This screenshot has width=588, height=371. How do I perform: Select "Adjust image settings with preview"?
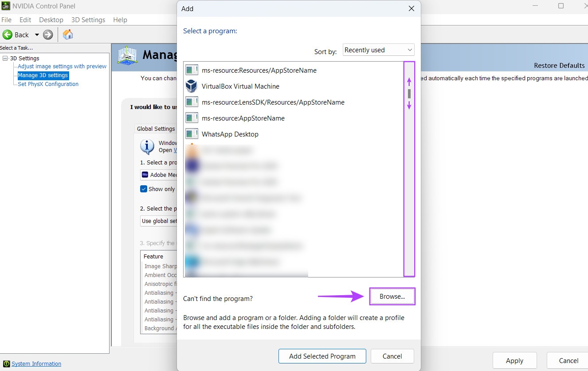62,66
